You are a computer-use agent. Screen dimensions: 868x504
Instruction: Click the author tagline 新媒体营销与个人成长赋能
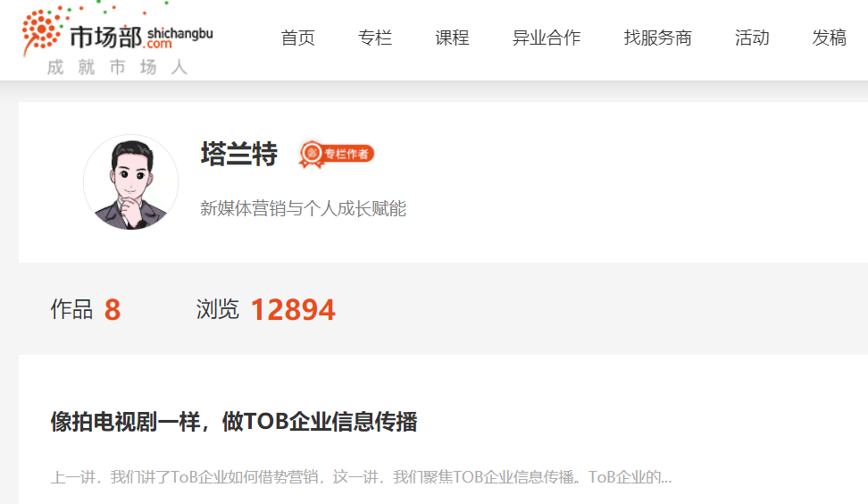(x=303, y=208)
